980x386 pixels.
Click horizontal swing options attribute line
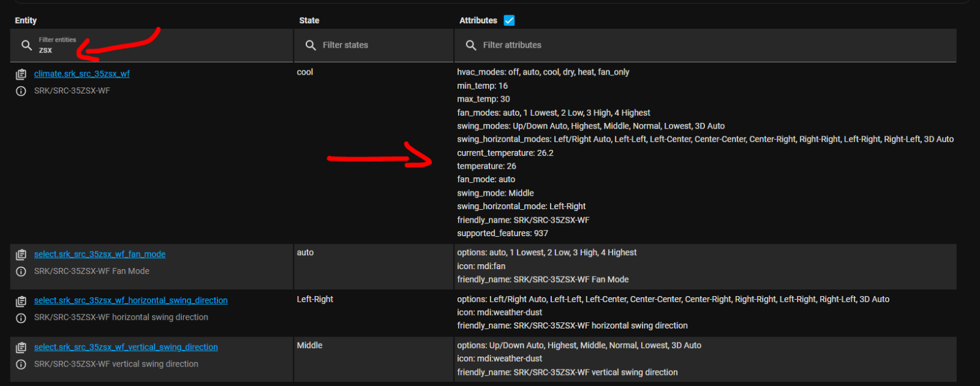673,299
